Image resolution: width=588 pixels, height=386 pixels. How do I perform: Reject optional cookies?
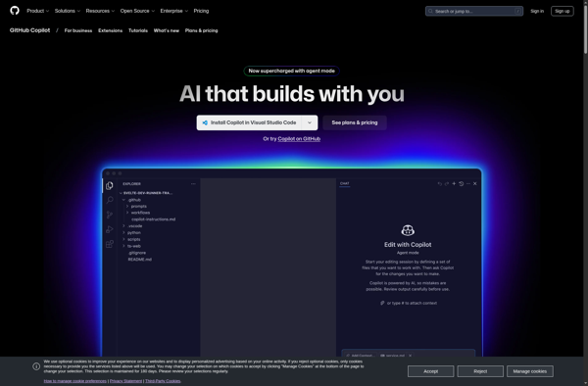tap(480, 371)
